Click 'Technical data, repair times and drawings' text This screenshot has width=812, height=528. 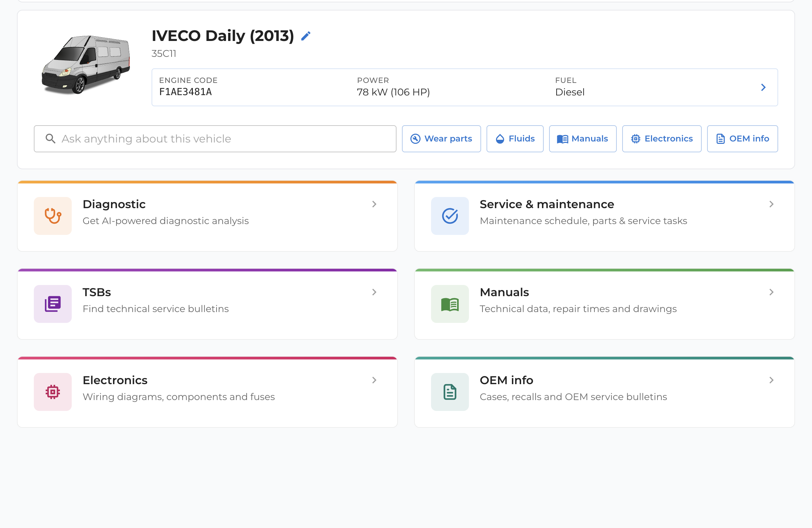[578, 309]
